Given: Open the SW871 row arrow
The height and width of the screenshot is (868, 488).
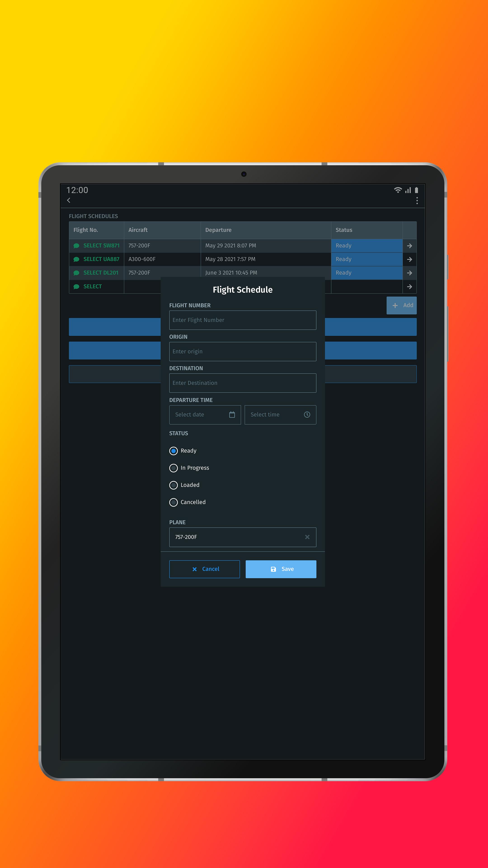Looking at the screenshot, I should click(410, 246).
